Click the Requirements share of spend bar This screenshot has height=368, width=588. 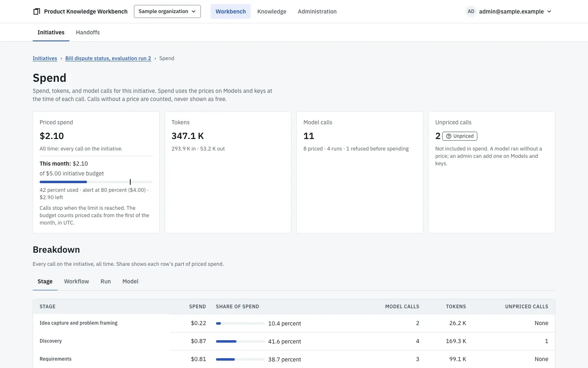click(240, 359)
